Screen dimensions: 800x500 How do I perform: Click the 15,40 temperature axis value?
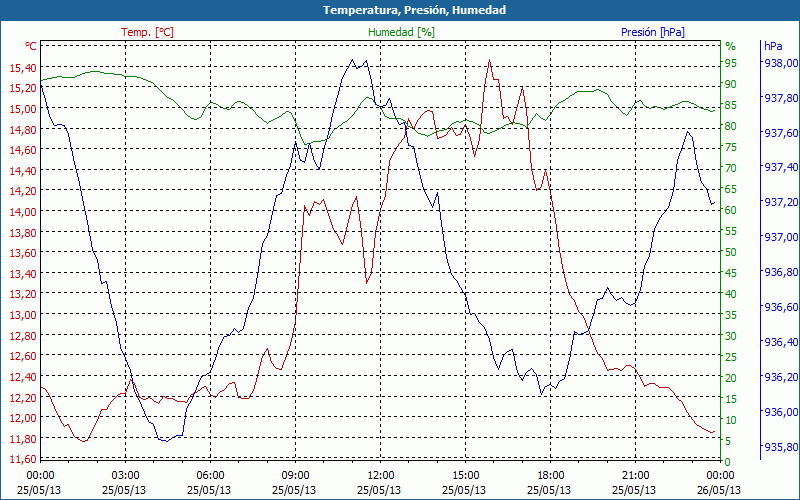pos(23,67)
